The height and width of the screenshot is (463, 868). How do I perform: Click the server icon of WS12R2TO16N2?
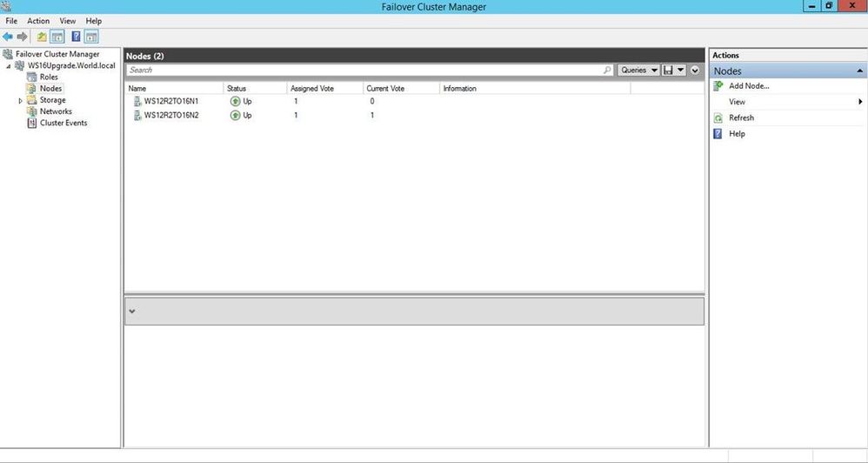coord(137,115)
